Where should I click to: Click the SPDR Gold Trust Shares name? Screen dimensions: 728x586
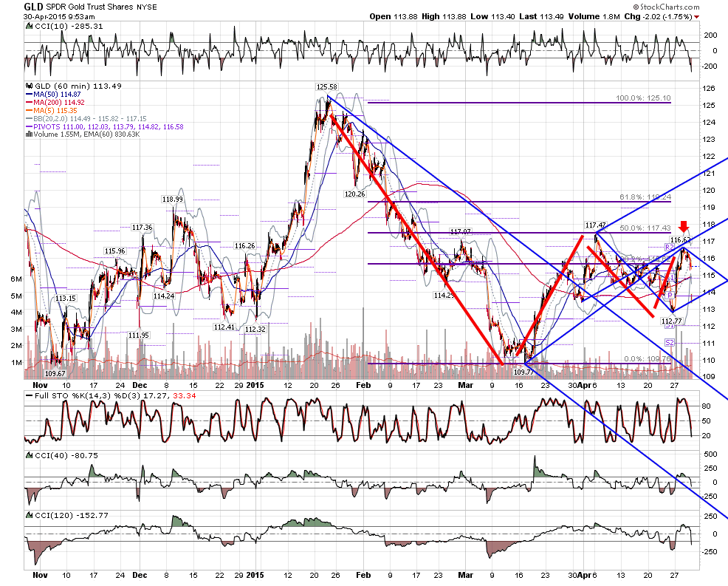tap(89, 7)
